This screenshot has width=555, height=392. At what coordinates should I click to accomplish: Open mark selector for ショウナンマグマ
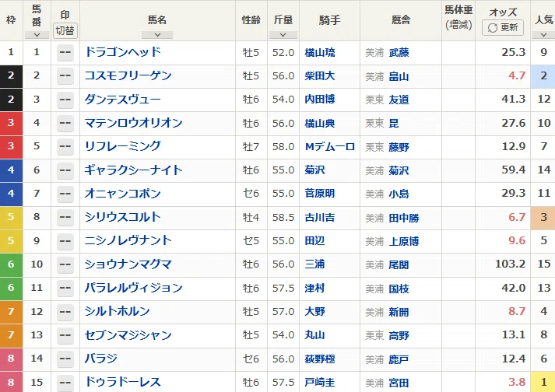click(65, 264)
